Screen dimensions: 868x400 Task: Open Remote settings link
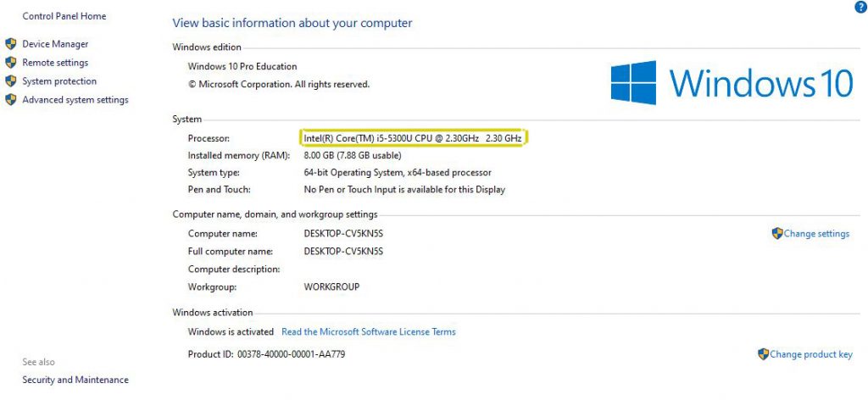tap(55, 63)
